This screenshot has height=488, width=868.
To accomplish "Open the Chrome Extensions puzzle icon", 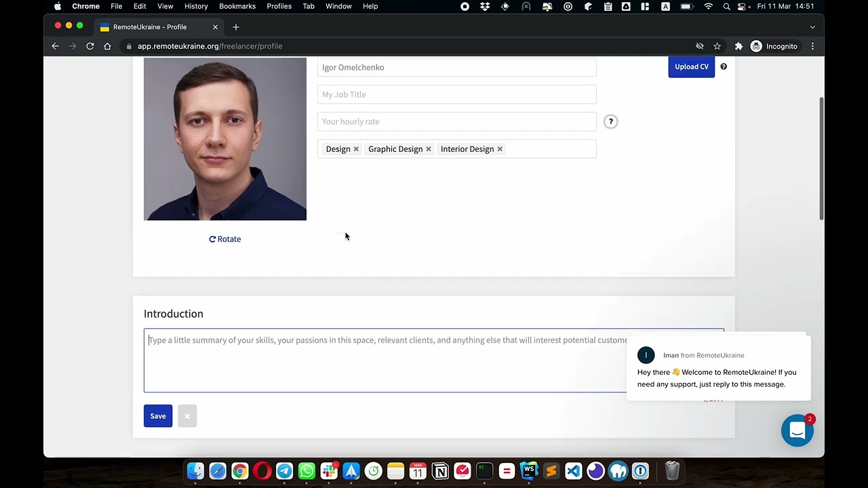I will (x=738, y=46).
